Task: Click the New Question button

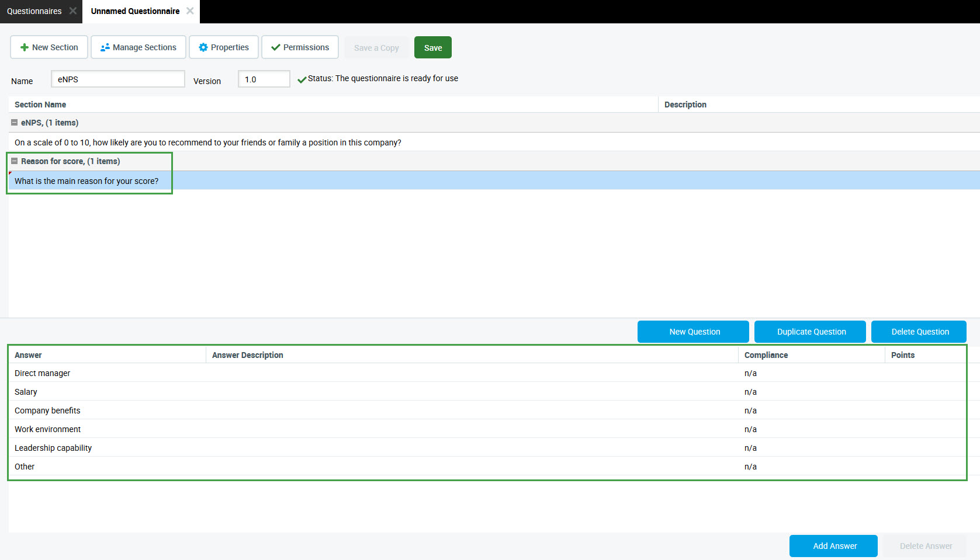Action: point(693,332)
